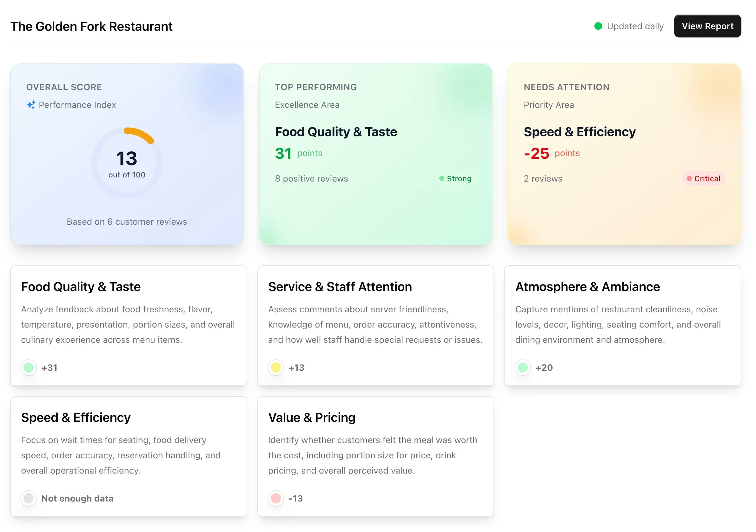This screenshot has width=756, height=532.
Task: Click Food Quality & Taste heading in Top Performing
Action: coord(336,131)
